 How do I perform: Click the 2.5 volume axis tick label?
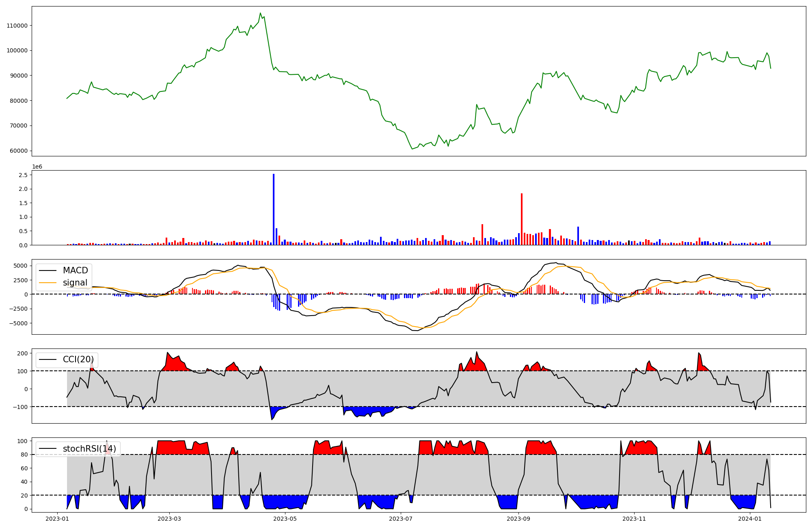[23, 175]
